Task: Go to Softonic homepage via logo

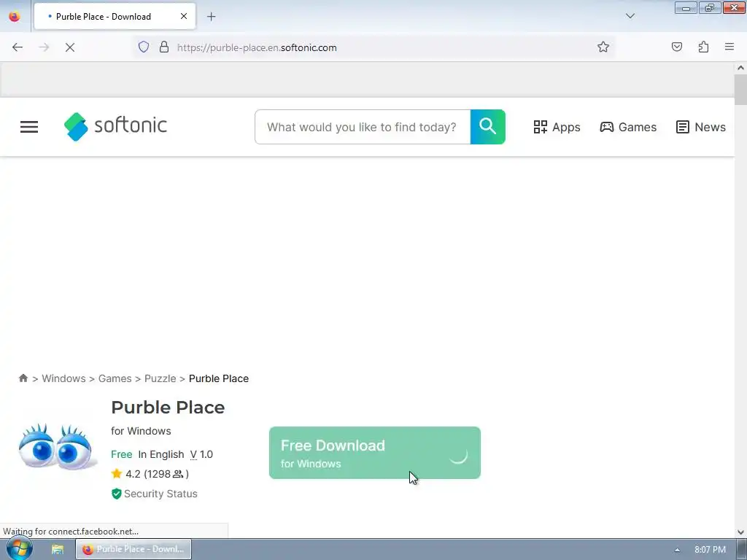Action: click(115, 126)
